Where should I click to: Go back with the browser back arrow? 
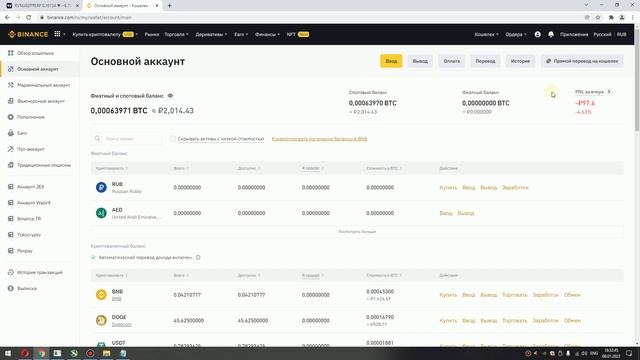click(x=7, y=17)
